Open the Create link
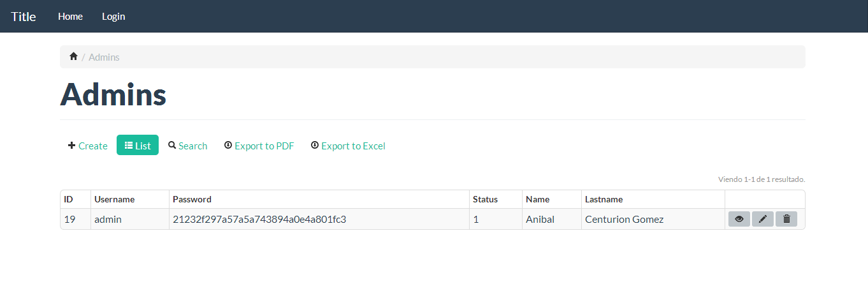The height and width of the screenshot is (286, 868). pyautogui.click(x=93, y=146)
